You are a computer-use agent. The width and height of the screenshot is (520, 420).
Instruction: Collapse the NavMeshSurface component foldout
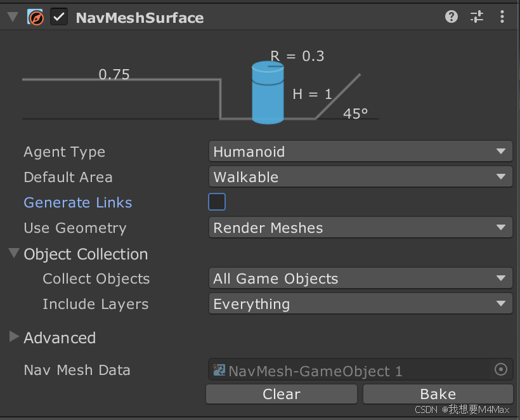(12, 17)
